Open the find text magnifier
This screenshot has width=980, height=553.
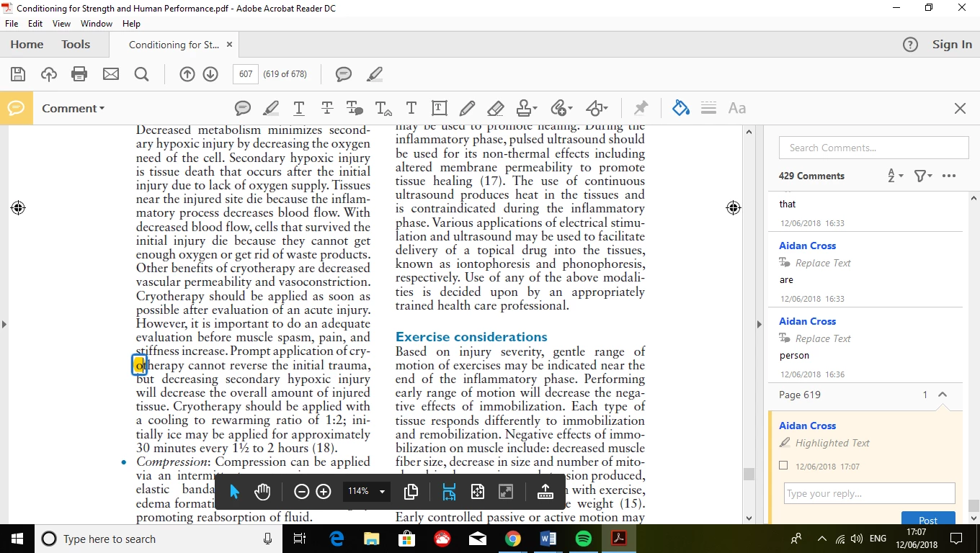[x=141, y=74]
